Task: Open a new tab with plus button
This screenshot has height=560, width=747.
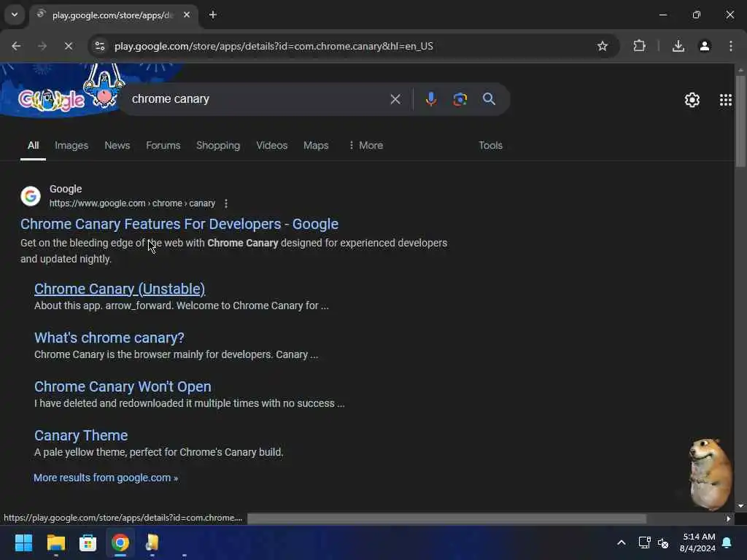Action: 213,15
